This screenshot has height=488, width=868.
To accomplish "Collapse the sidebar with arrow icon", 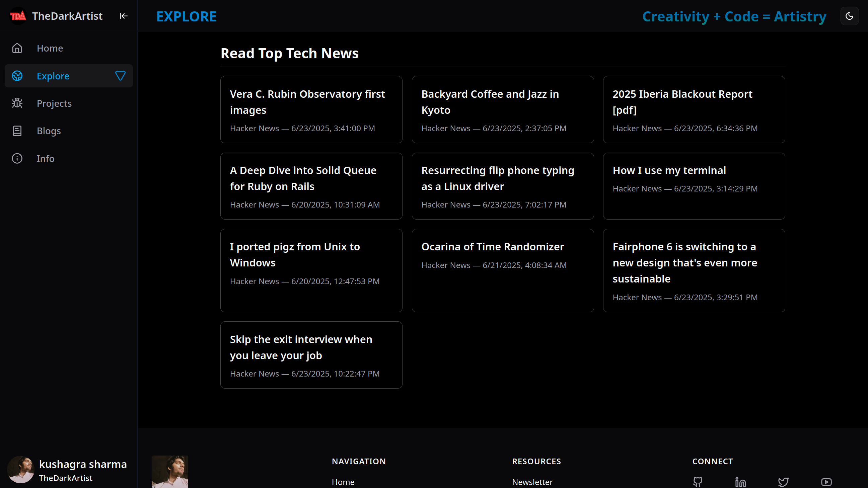I will point(123,16).
